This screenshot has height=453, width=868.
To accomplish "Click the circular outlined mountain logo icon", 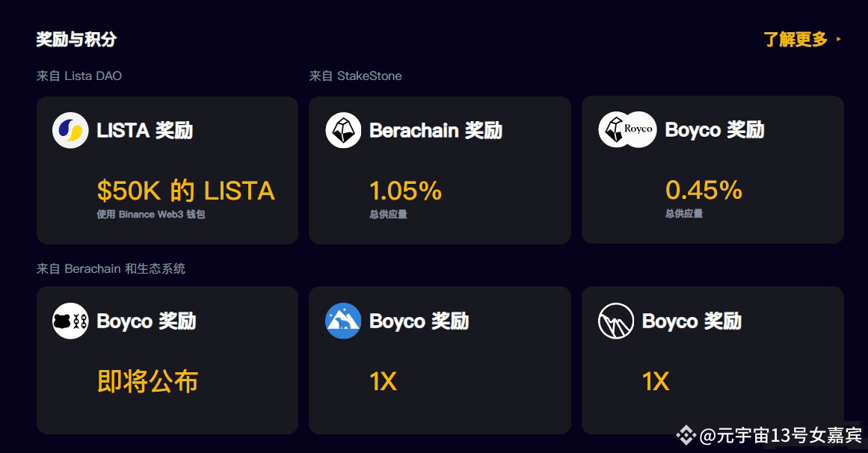I will click(x=616, y=321).
